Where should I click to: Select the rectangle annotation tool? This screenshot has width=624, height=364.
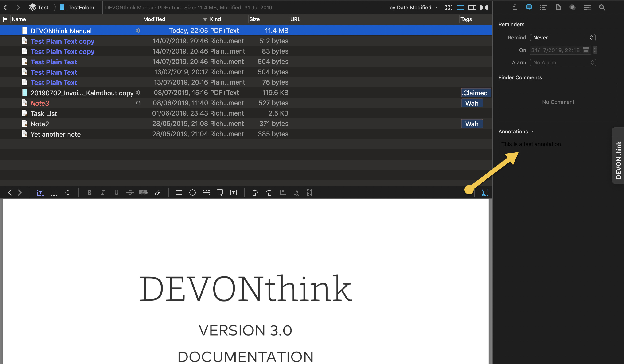tap(179, 193)
